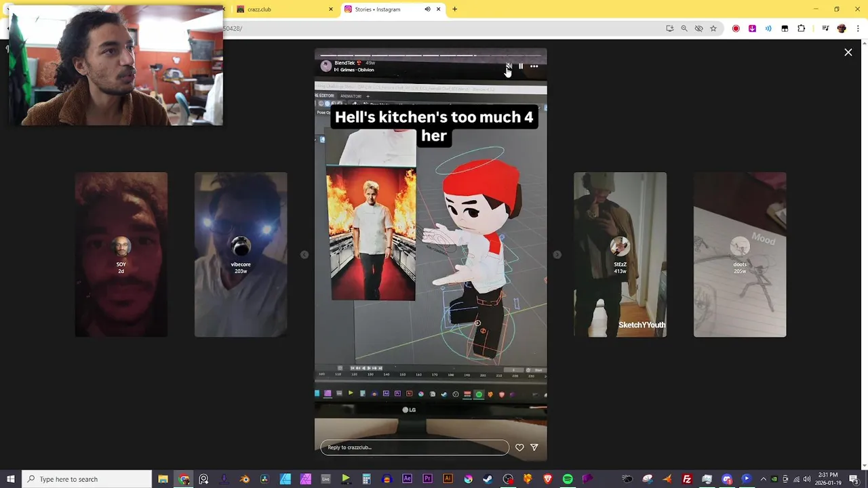Open Google Chrome taskbar icon

184,479
